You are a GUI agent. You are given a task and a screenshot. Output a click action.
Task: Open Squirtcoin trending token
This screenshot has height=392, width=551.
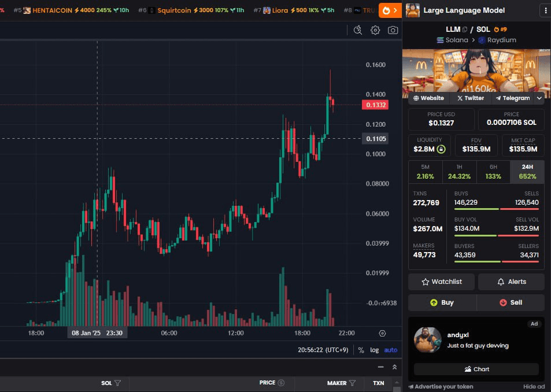pyautogui.click(x=191, y=10)
